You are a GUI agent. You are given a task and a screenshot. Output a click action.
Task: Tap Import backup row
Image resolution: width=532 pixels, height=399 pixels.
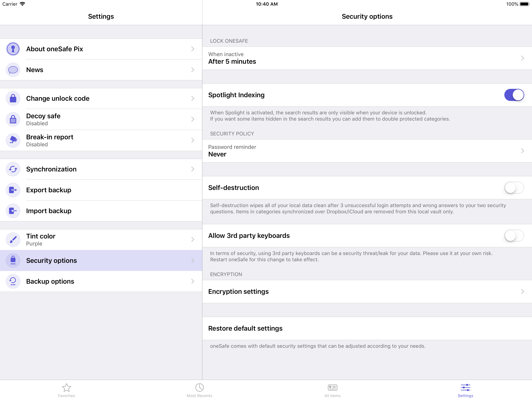pyautogui.click(x=101, y=211)
